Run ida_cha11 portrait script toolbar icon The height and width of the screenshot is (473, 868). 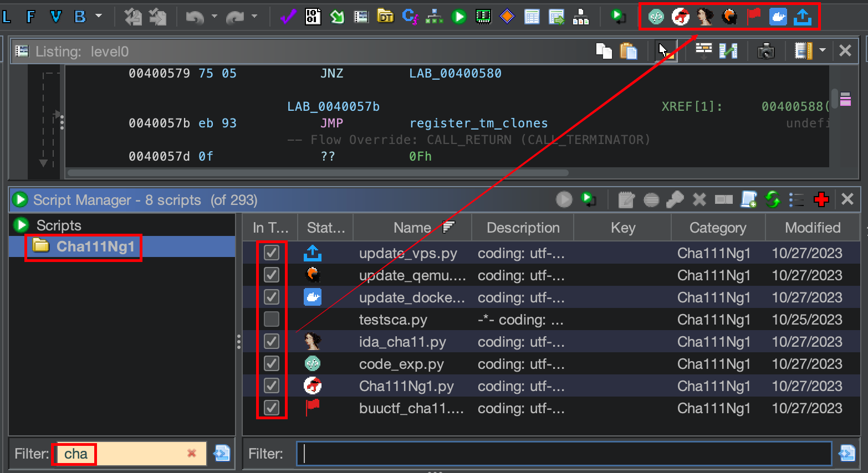tap(705, 17)
